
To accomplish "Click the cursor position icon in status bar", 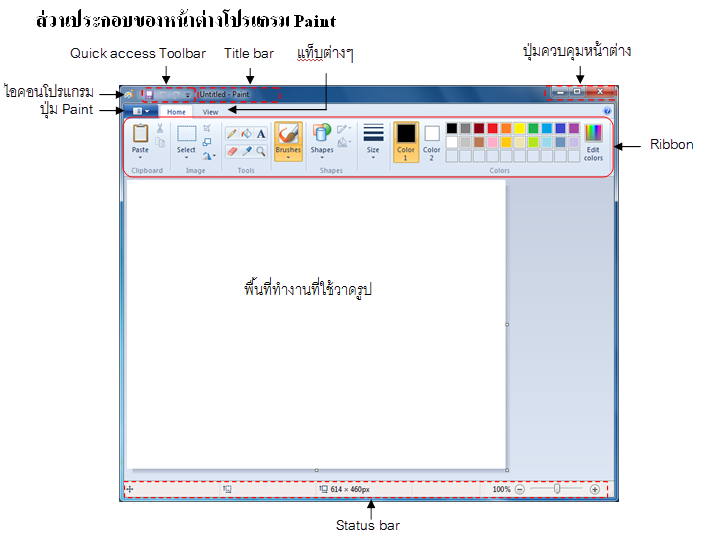I will tap(130, 489).
